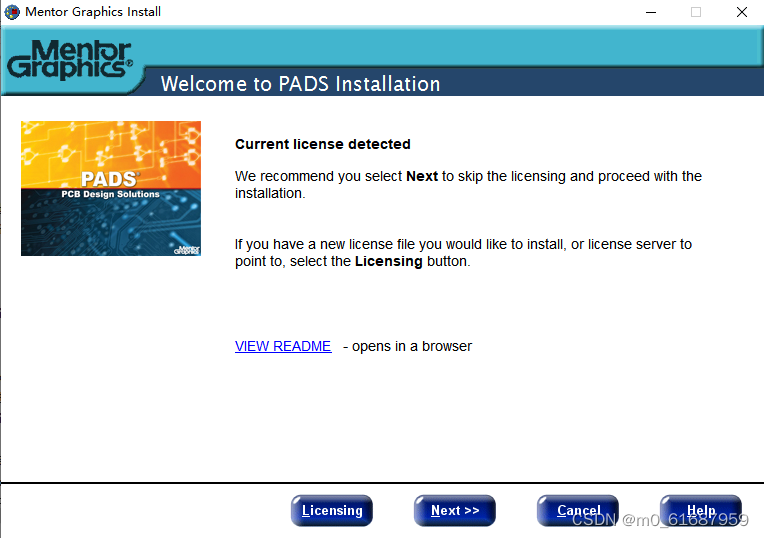Proceed with the Next >> button
The width and height of the screenshot is (764, 538).
(x=455, y=510)
